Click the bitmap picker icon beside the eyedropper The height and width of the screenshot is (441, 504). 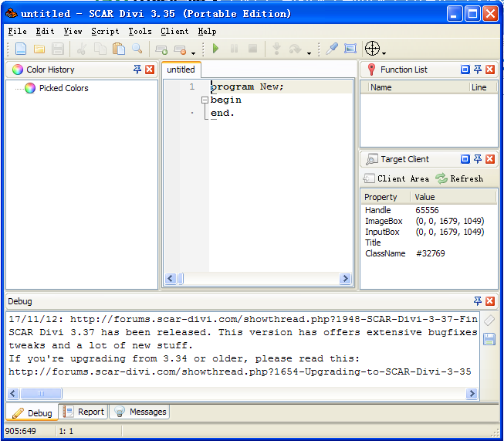[350, 49]
